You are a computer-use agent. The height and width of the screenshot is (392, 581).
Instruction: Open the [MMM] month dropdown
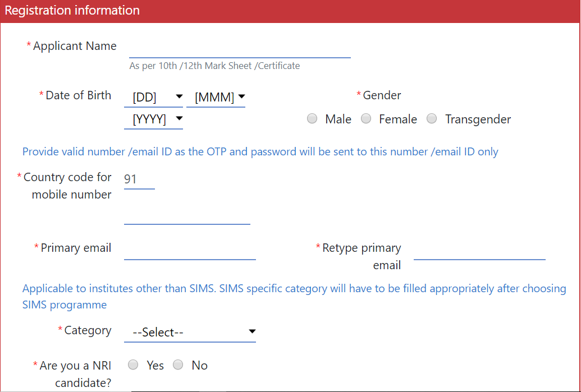click(x=216, y=97)
